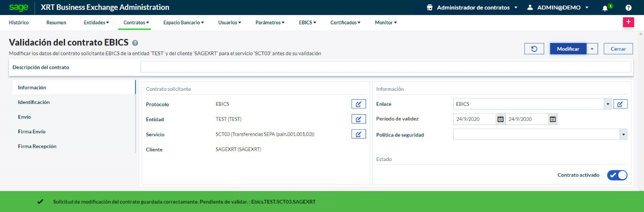Image resolution: width=644 pixels, height=212 pixels.
Task: Open the Contratos menu
Action: [x=136, y=22]
